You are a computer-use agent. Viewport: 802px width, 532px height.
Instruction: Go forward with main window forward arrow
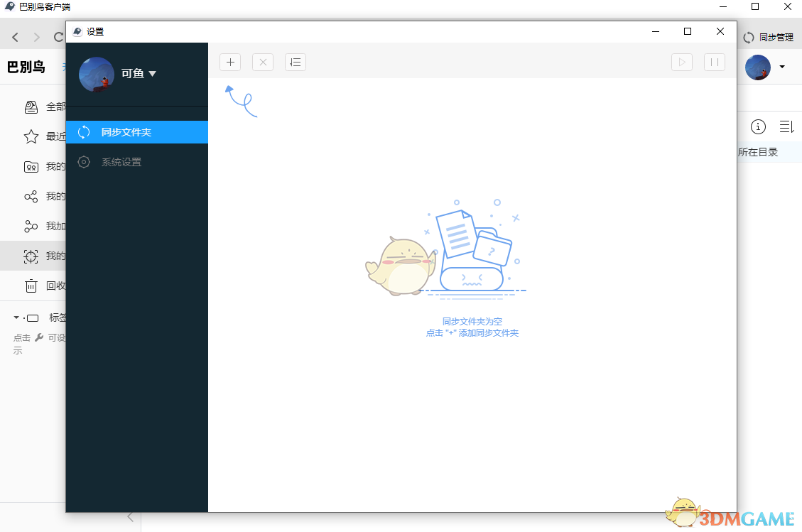36,37
